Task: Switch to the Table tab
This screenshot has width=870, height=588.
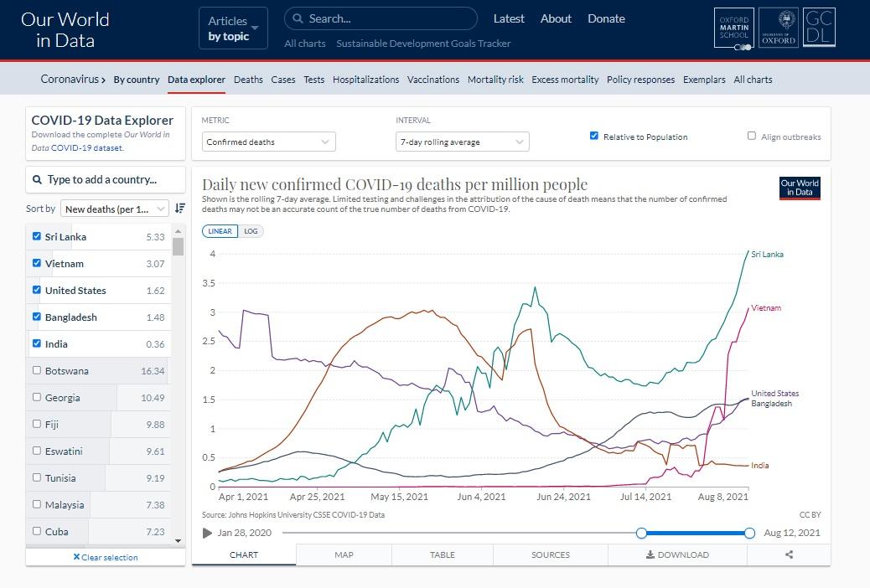Action: tap(443, 554)
